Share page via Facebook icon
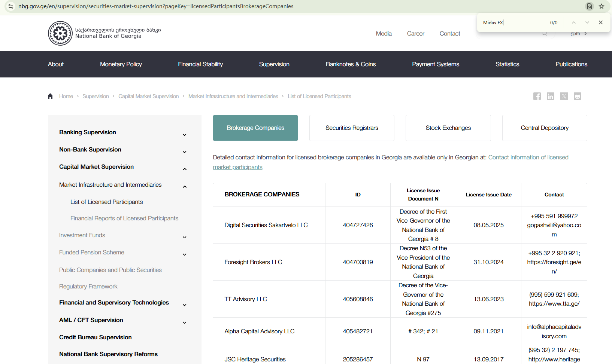Screen dimensions: 612x364 click(x=537, y=96)
